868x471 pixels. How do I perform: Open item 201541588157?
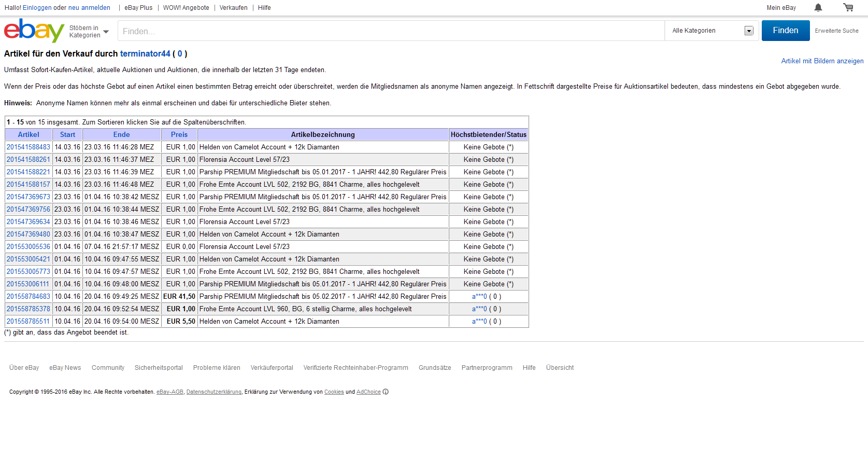pyautogui.click(x=29, y=185)
